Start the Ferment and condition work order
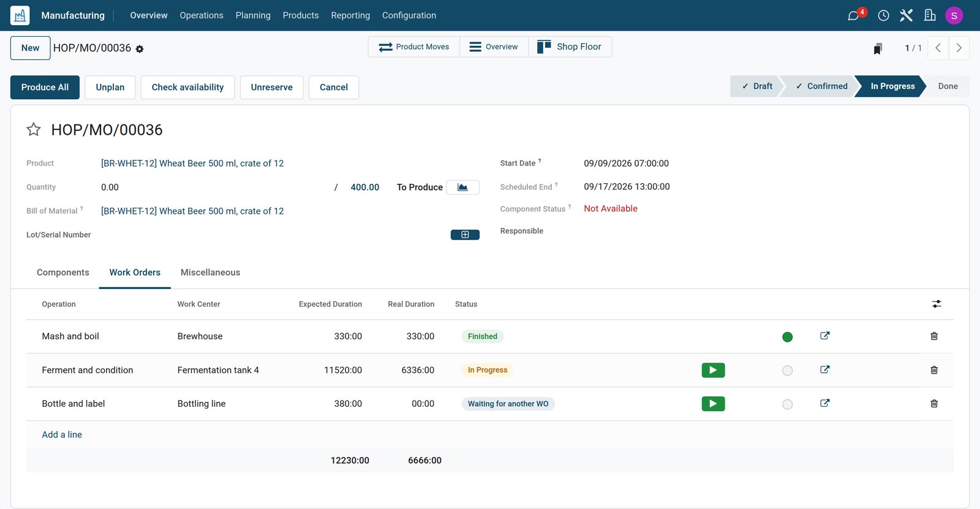The width and height of the screenshot is (980, 509). (x=713, y=370)
